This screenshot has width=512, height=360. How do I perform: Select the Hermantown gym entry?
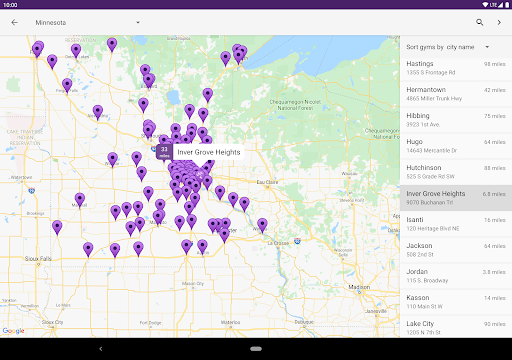[x=456, y=94]
